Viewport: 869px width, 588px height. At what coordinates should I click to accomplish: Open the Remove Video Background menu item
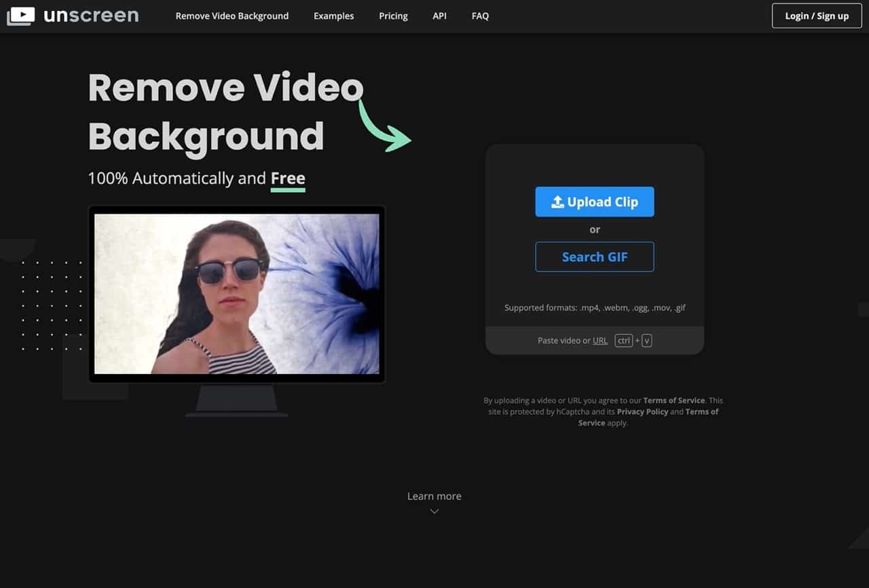232,16
